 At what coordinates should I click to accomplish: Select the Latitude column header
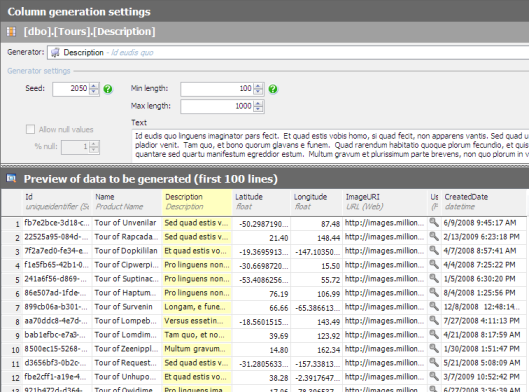click(x=261, y=202)
